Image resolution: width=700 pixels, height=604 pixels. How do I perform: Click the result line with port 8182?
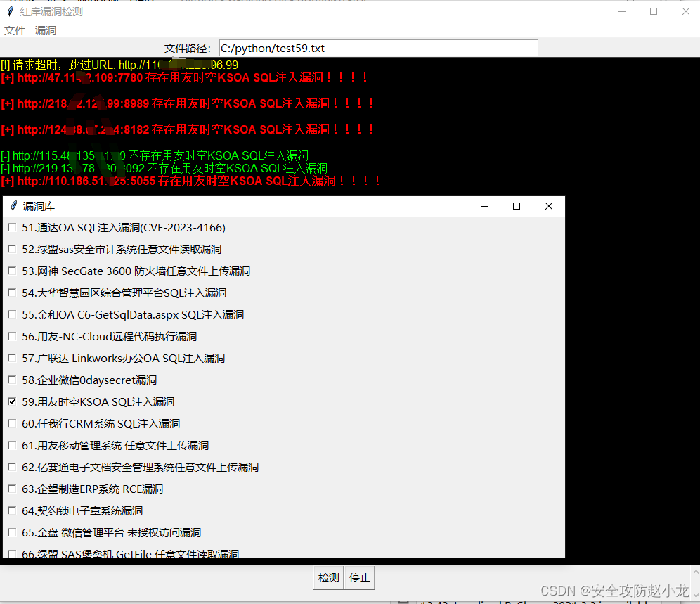pos(188,129)
